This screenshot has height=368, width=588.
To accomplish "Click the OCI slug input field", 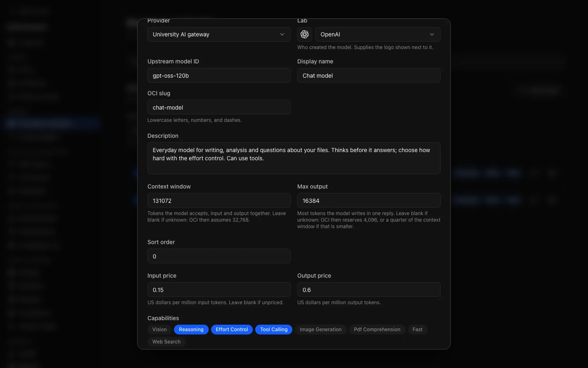I will (x=219, y=107).
